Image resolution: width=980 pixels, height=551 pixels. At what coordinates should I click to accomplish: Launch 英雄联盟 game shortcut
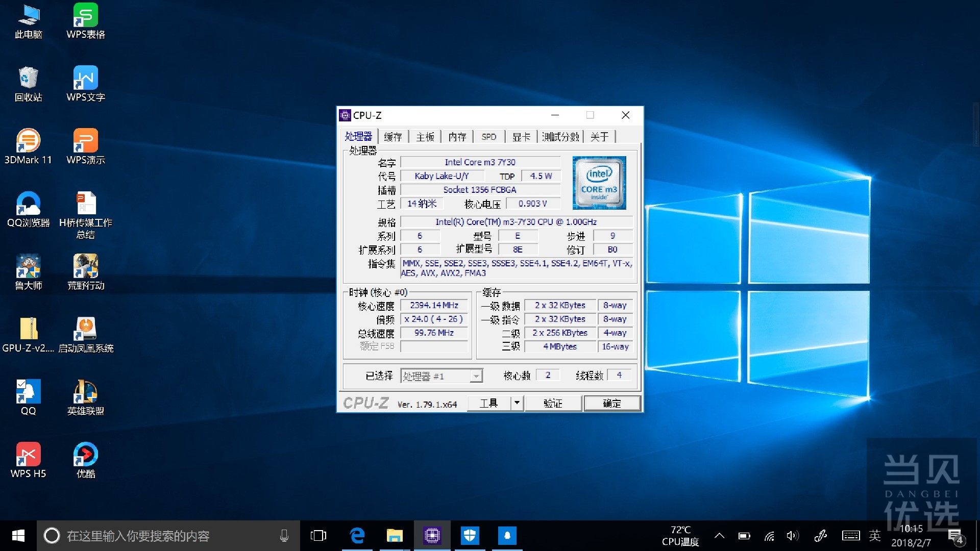(86, 398)
